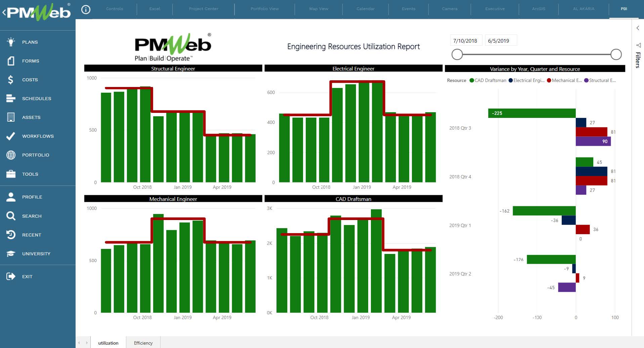Click the start date field 7/10/2018
The image size is (644, 348).
point(465,41)
